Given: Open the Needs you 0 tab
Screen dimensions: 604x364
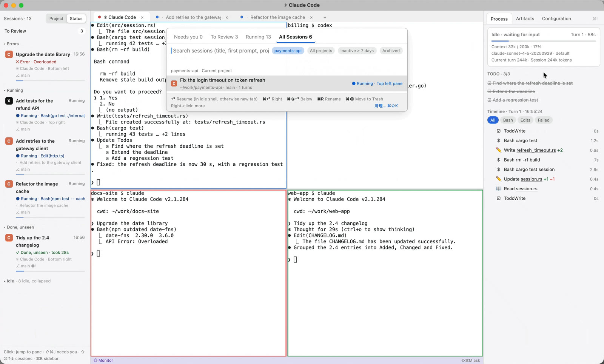Looking at the screenshot, I should click(x=188, y=37).
